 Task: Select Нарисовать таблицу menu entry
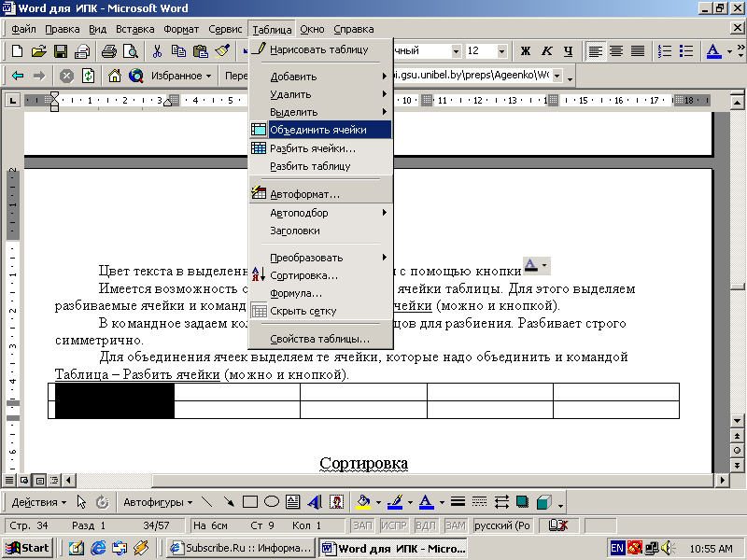coord(320,49)
